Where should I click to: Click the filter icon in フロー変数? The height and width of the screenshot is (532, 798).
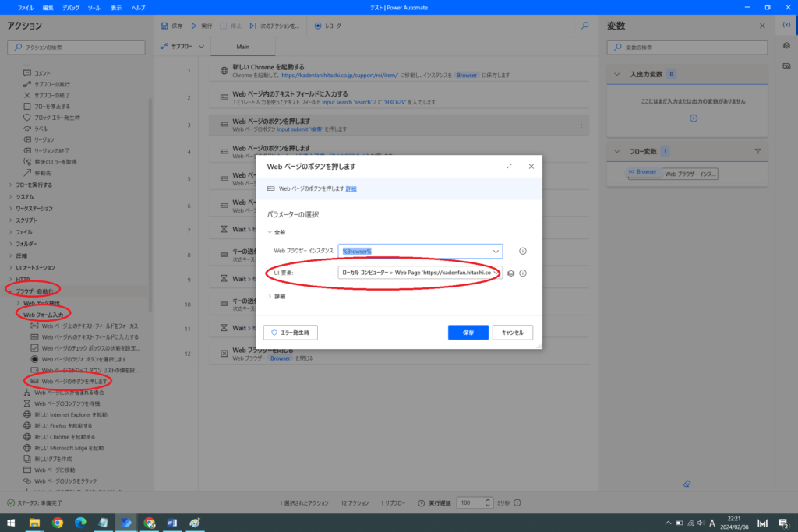click(x=757, y=151)
